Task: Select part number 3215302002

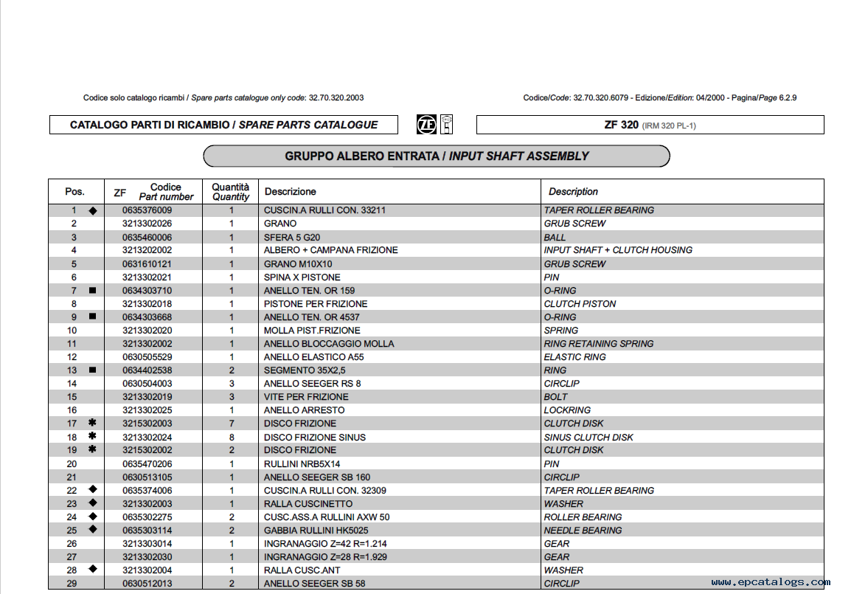Action: click(147, 451)
